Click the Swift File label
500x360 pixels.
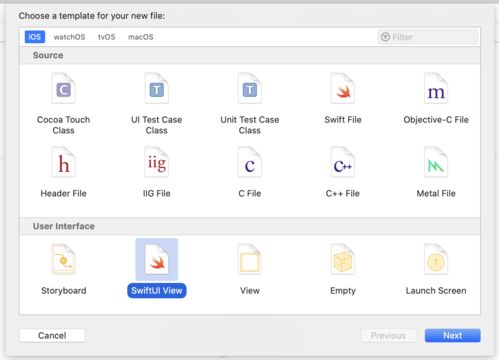343,120
